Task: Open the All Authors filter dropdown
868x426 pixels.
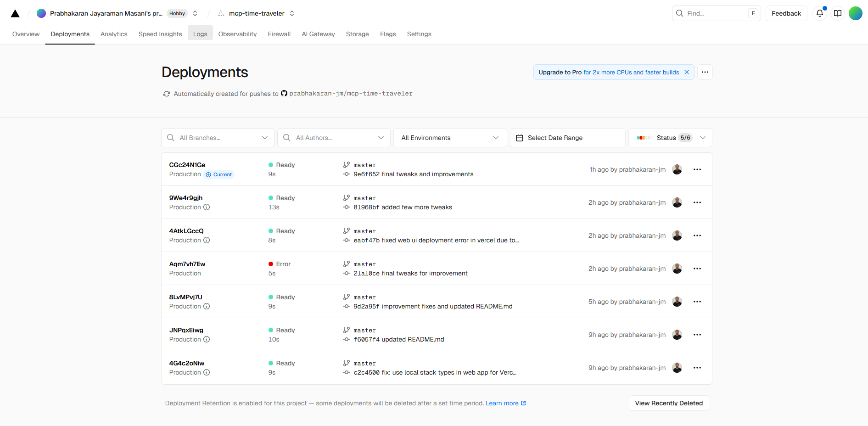Action: click(x=334, y=138)
